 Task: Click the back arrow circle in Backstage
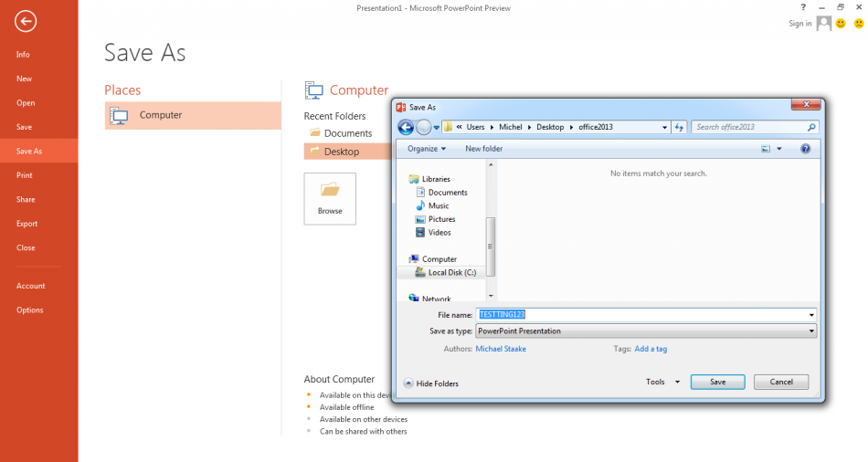coord(26,22)
